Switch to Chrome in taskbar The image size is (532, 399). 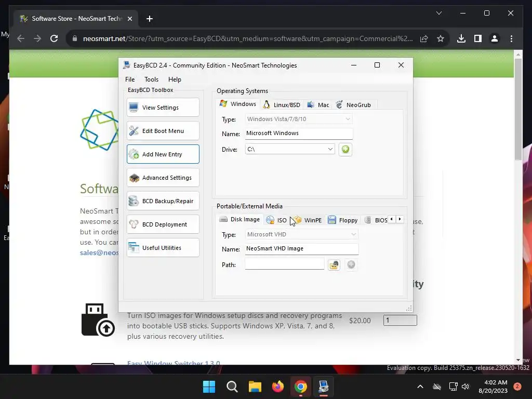coord(301,387)
